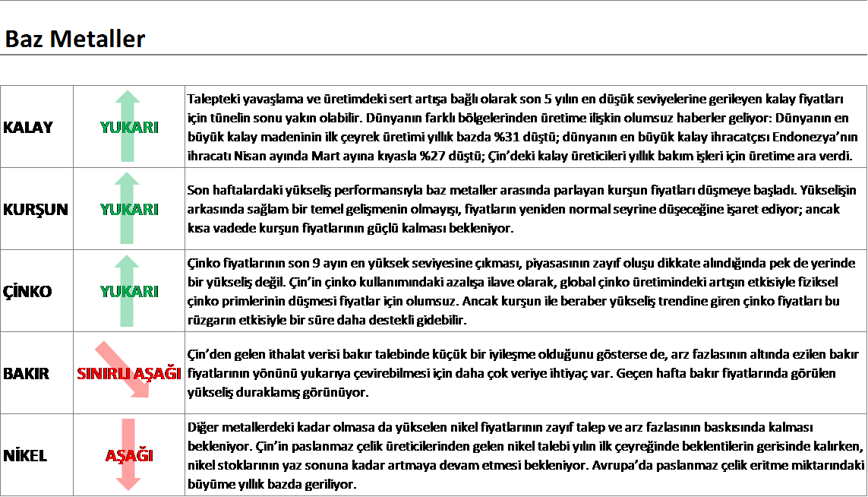Viewport: 868px width, 497px height.
Task: Click the red AŞAĞI arrow for NİKEL
Action: pos(128,454)
